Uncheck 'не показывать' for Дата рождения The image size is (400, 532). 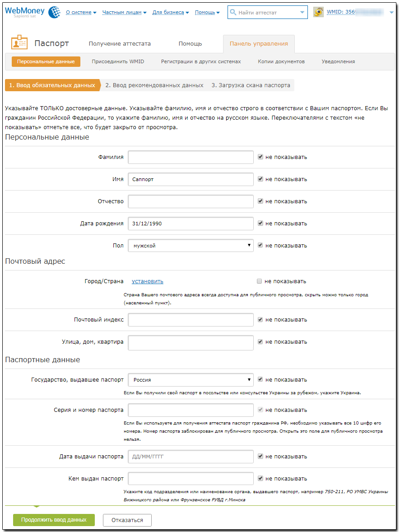[x=260, y=224]
